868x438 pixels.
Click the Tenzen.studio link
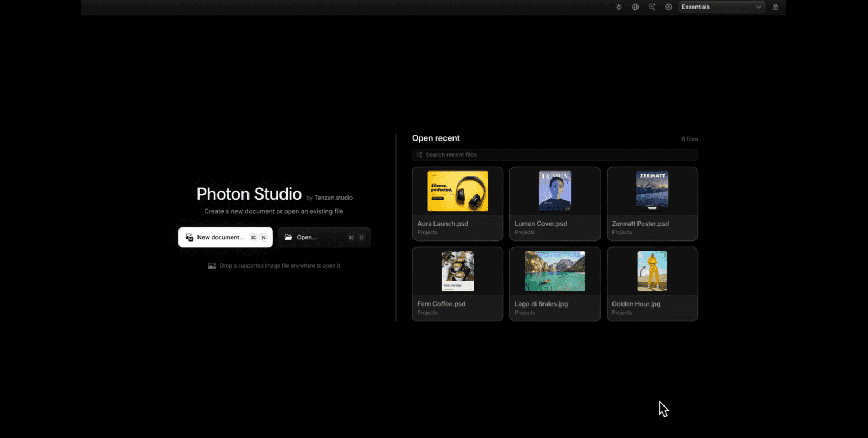tap(334, 198)
